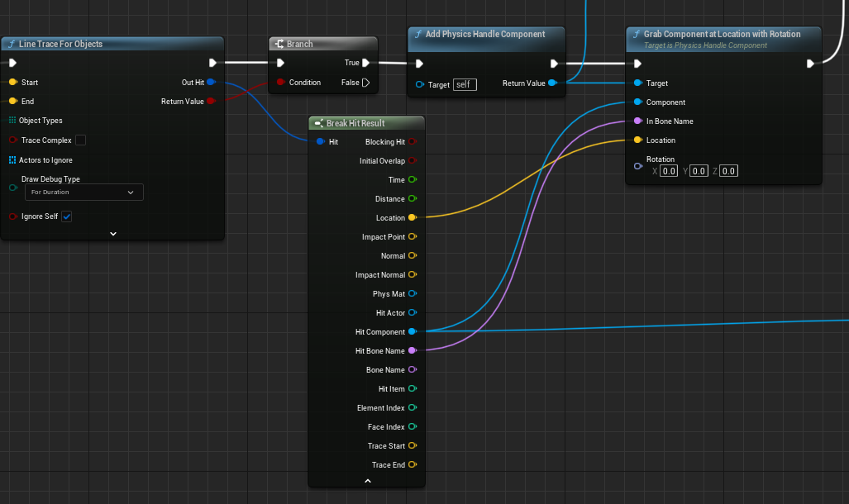
Task: Click the In Bone Name input pin
Action: pyautogui.click(x=638, y=121)
